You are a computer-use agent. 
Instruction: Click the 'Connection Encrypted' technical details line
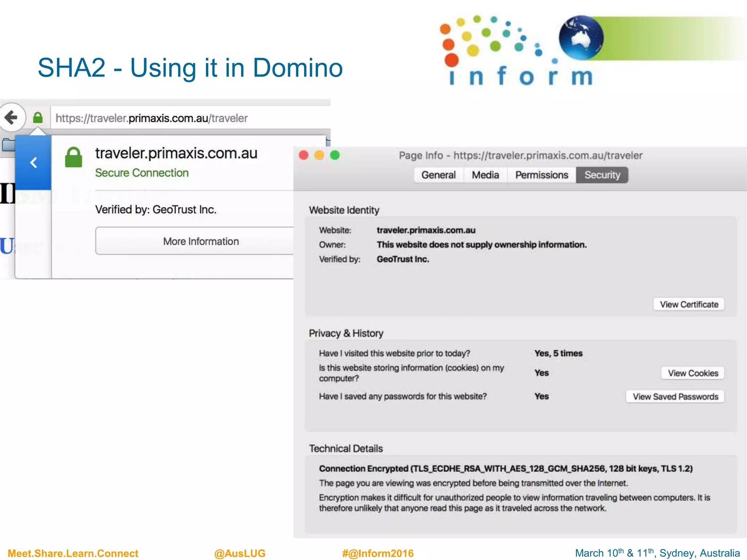coord(506,468)
